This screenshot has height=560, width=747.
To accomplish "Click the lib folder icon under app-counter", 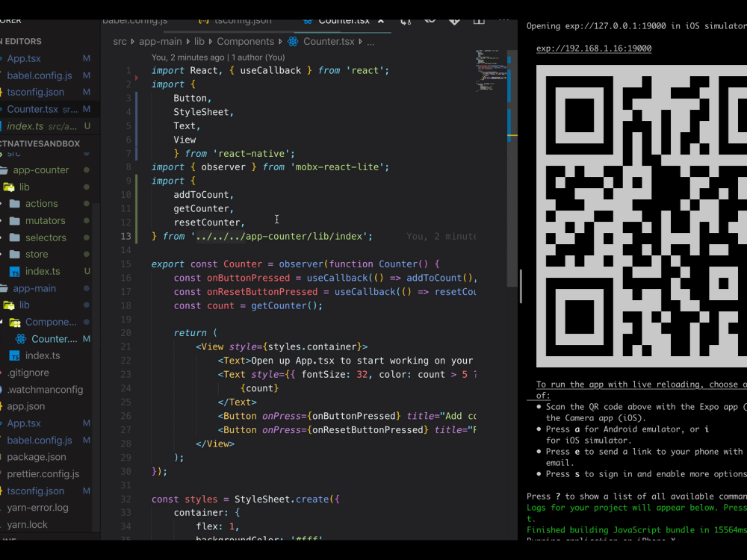I will coord(9,187).
